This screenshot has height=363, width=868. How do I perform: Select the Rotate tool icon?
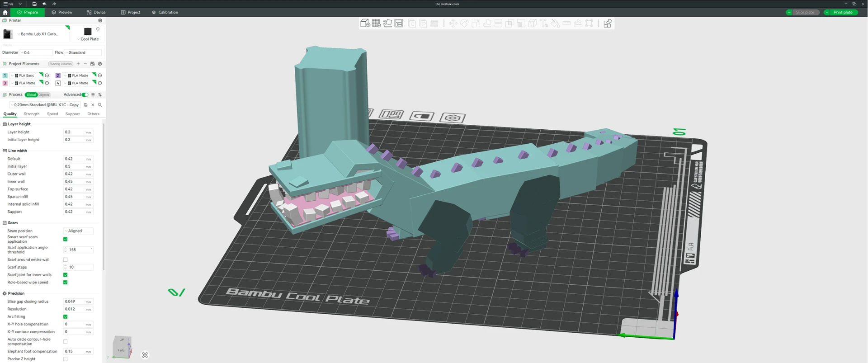[x=464, y=23]
